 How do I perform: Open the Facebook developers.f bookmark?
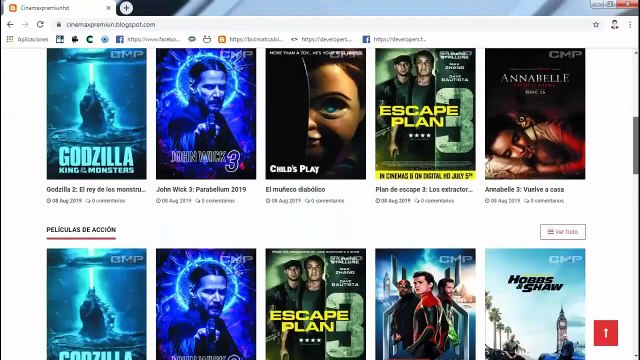point(394,39)
